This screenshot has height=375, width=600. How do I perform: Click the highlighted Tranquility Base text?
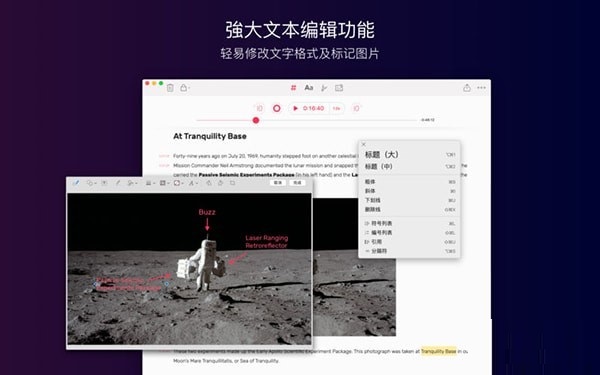click(439, 351)
